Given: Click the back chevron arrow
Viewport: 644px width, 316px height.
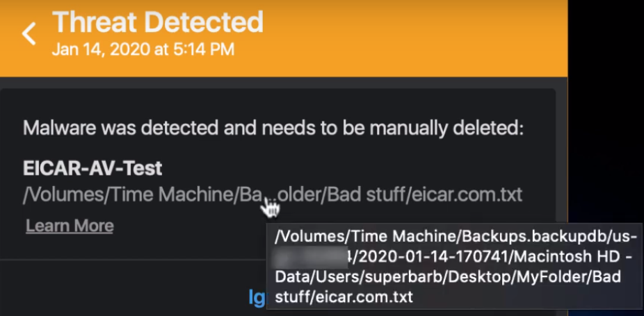Looking at the screenshot, I should point(29,33).
